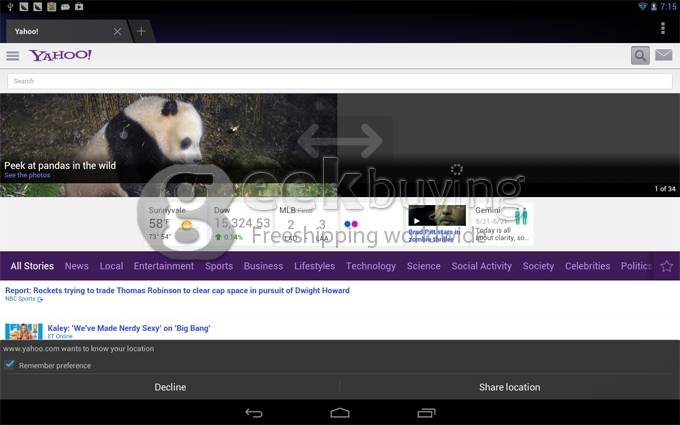Focus the Yahoo search input field

340,81
